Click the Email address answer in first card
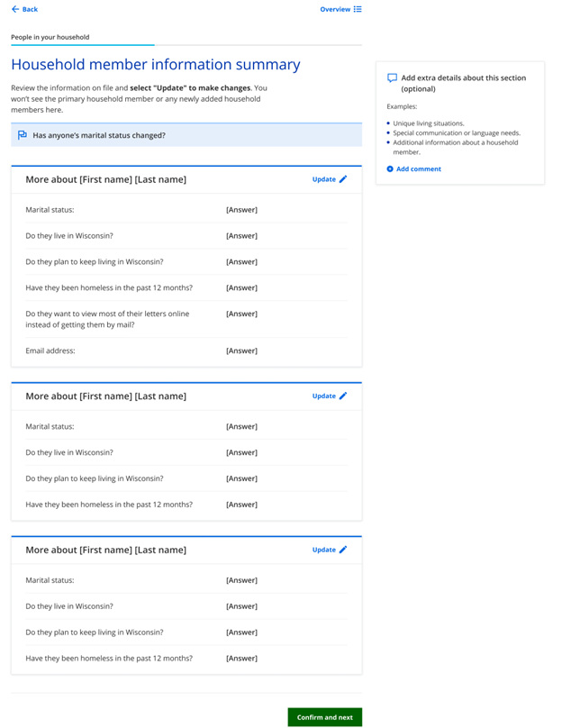Viewport: 562px width, 728px height. 241,350
